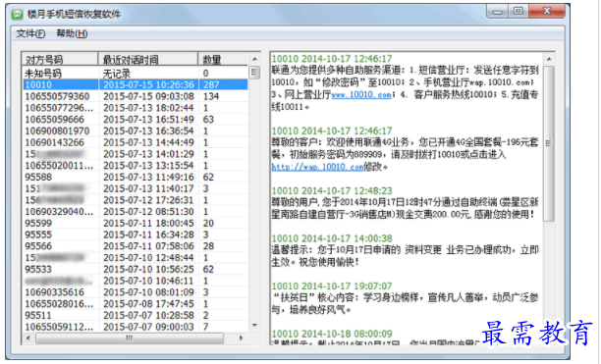Image resolution: width=601 pixels, height=364 pixels.
Task: Select the 95599 row
Action: tap(135, 223)
